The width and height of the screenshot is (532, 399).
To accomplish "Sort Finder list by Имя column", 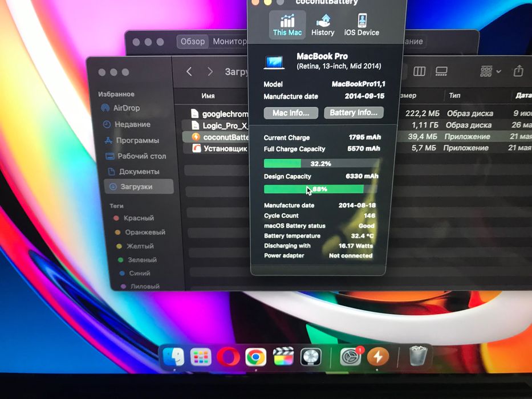I will 208,96.
